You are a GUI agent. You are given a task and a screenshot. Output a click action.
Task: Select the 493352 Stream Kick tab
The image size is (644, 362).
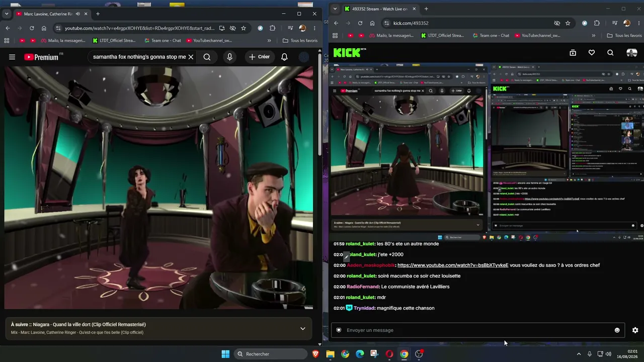coord(380,9)
